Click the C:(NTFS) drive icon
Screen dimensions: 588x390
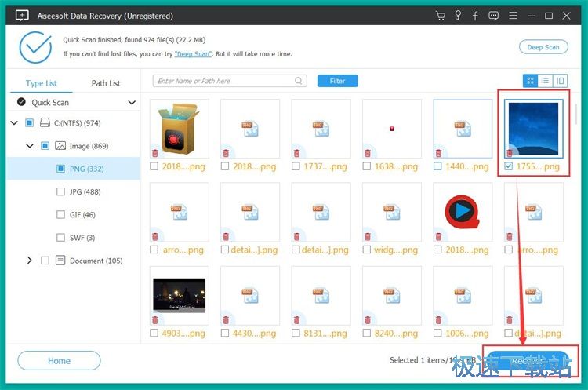click(45, 122)
